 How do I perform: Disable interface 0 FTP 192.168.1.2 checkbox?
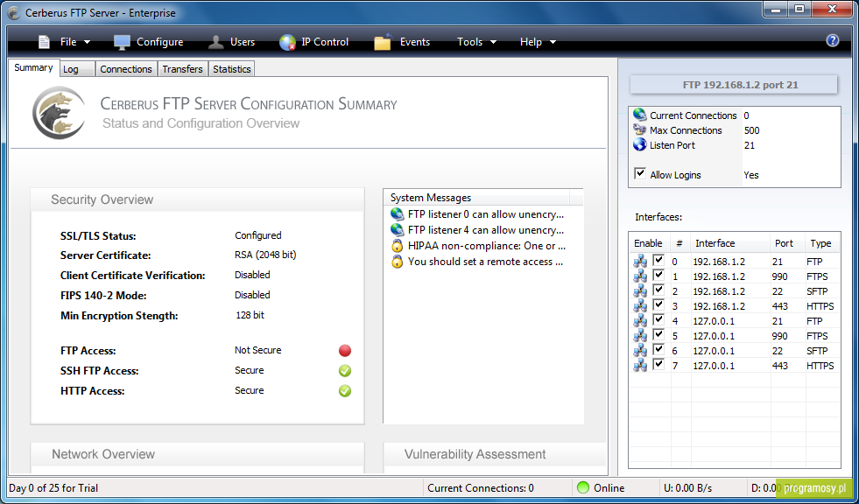pos(658,260)
